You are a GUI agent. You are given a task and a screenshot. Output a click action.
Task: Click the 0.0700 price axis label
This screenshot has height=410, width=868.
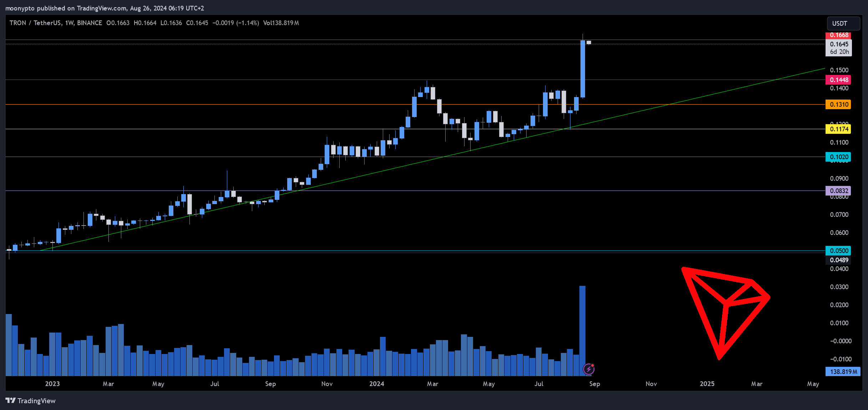point(839,215)
